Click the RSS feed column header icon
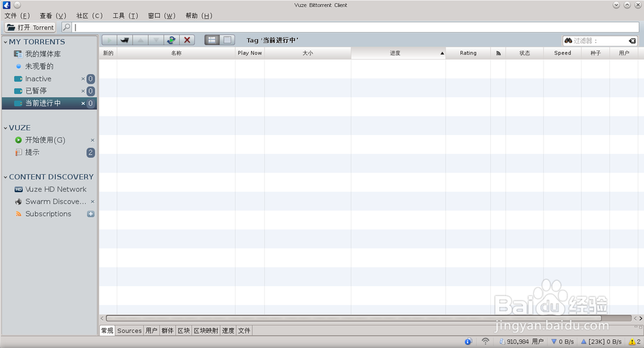The height and width of the screenshot is (348, 644). coord(498,53)
